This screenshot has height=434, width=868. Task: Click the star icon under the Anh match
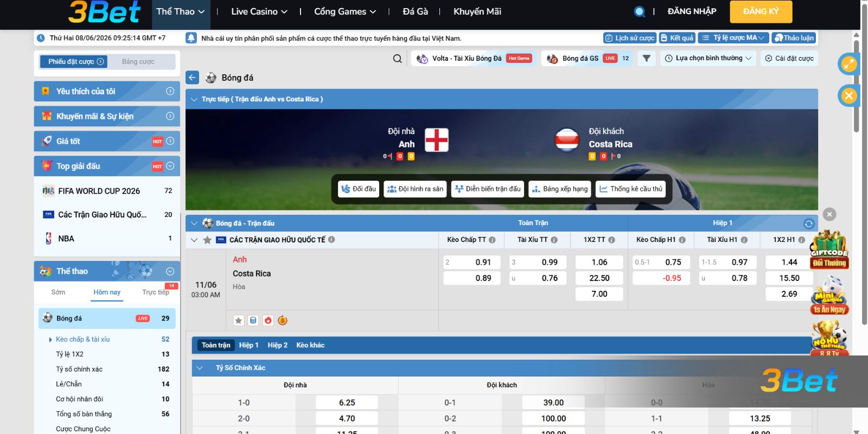pyautogui.click(x=239, y=321)
